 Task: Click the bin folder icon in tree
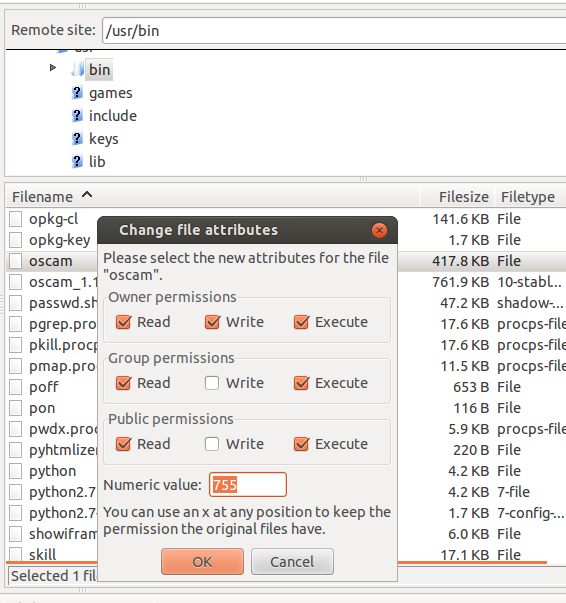(x=77, y=70)
